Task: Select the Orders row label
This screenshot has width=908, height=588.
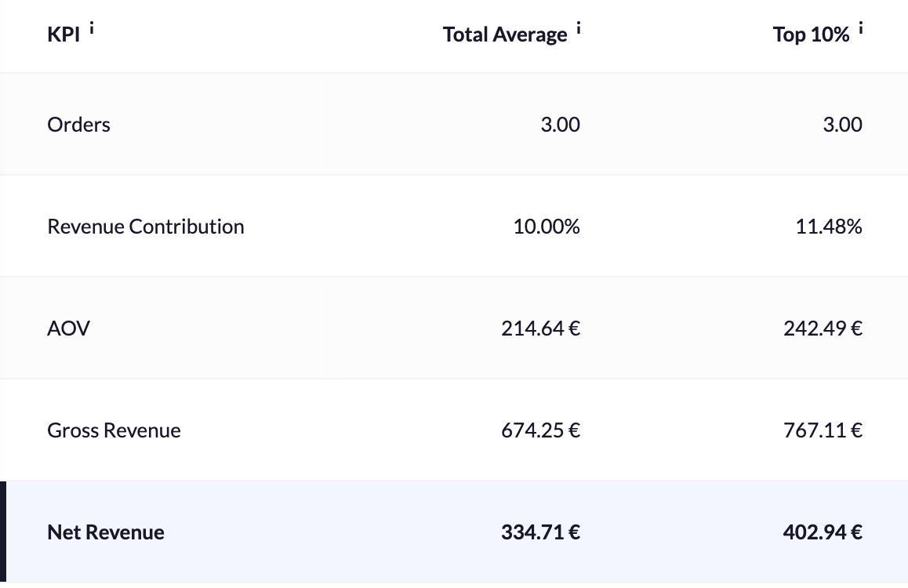Action: [x=78, y=125]
